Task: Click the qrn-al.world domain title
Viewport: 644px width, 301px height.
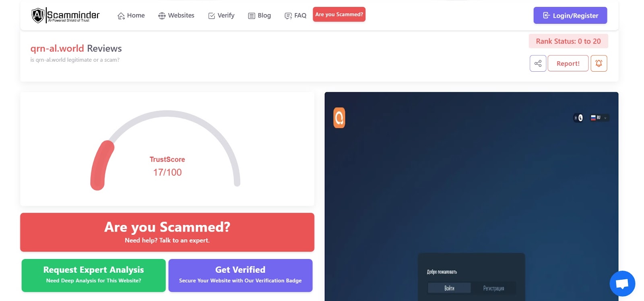Action: [x=57, y=48]
